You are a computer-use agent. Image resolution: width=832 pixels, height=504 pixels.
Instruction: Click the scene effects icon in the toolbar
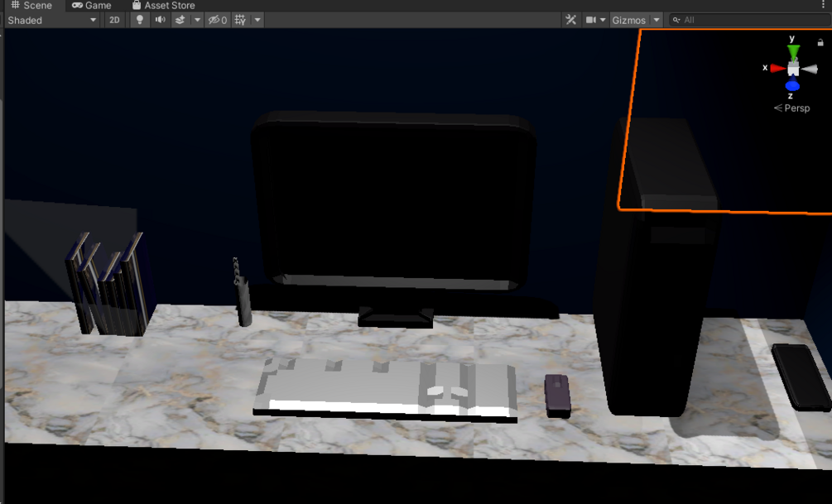coord(180,20)
